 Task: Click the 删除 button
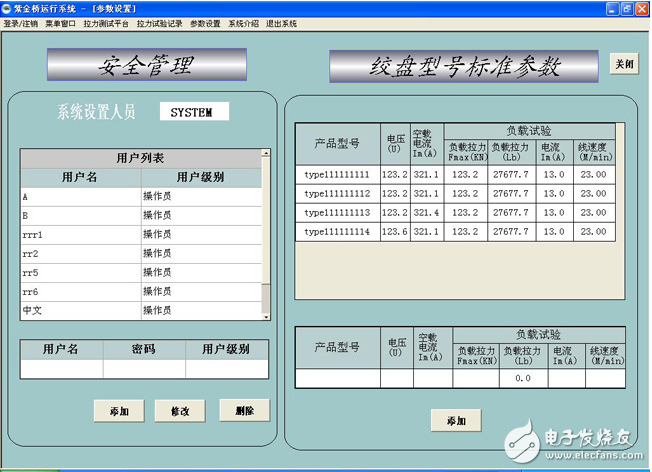(x=244, y=410)
